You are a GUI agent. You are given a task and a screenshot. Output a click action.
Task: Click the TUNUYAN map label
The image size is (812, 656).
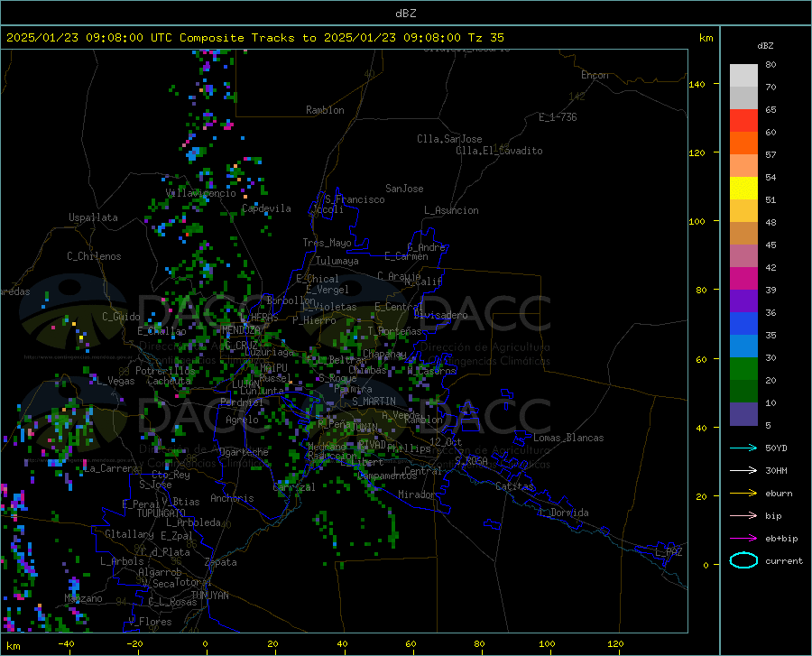click(209, 596)
